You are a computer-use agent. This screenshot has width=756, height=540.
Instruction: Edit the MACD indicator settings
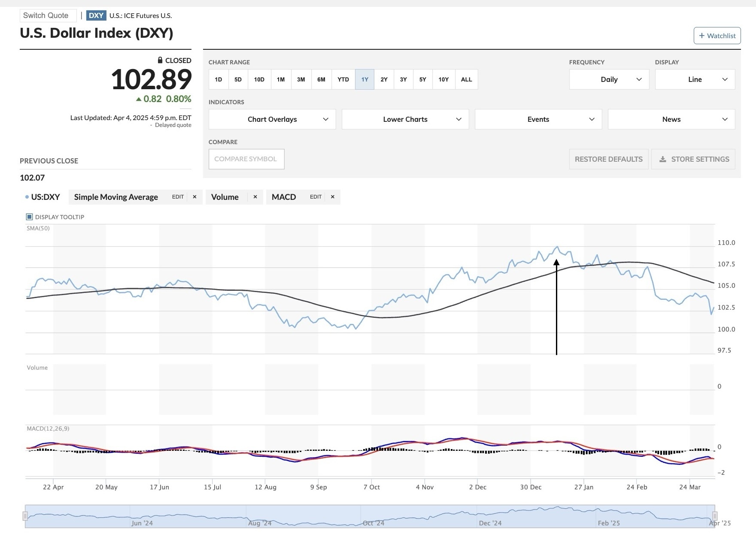(316, 197)
